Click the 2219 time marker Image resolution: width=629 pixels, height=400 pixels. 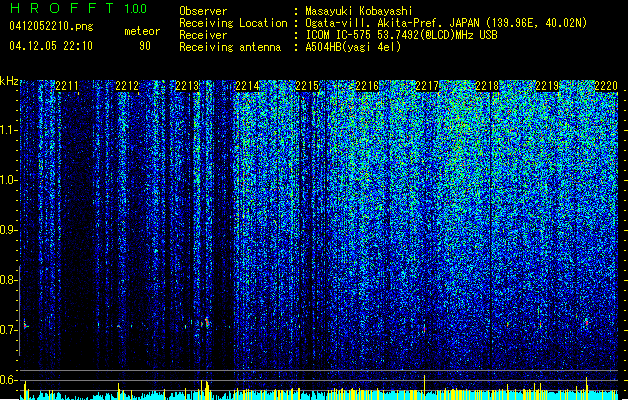548,86
